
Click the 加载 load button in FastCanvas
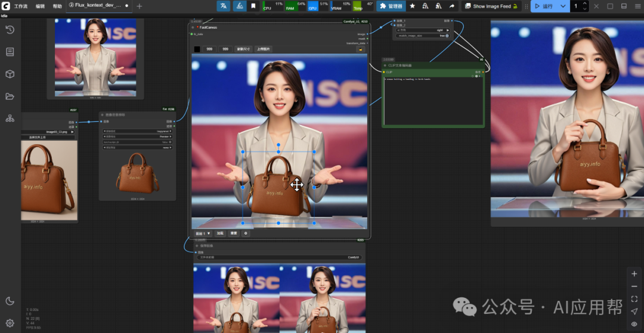pyautogui.click(x=220, y=234)
